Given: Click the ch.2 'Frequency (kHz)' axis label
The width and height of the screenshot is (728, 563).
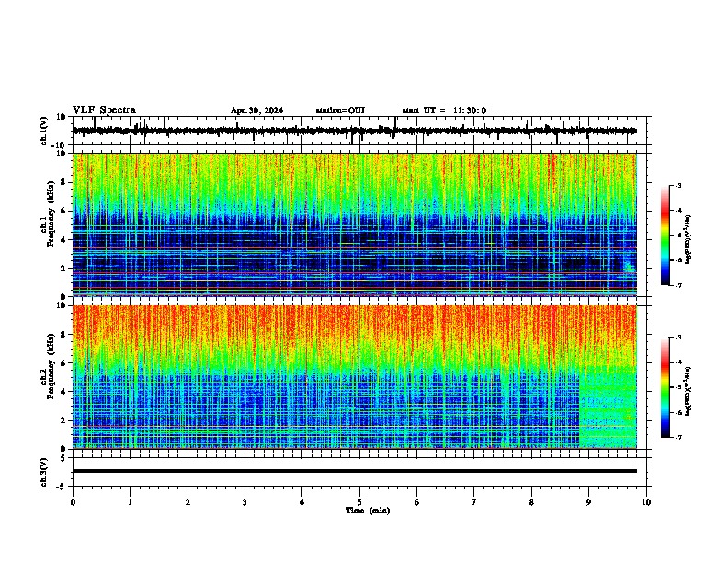Looking at the screenshot, I should [x=51, y=366].
